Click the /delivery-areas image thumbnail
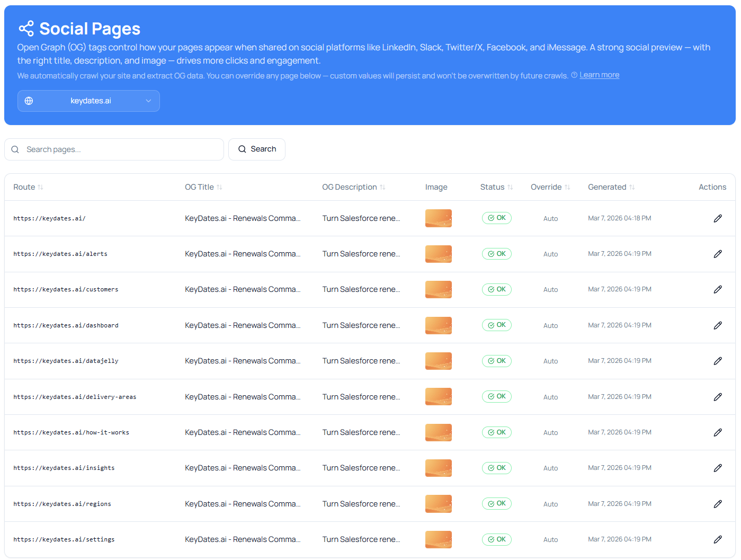Screen dimensions: 741x560 (x=439, y=397)
